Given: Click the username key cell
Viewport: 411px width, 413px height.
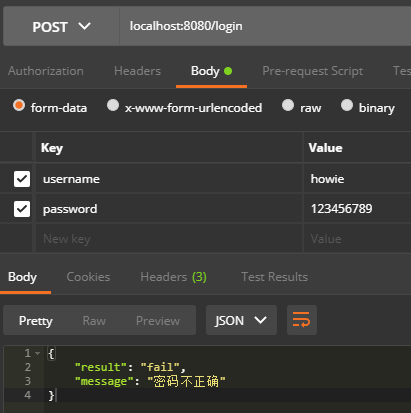Looking at the screenshot, I should [x=169, y=179].
